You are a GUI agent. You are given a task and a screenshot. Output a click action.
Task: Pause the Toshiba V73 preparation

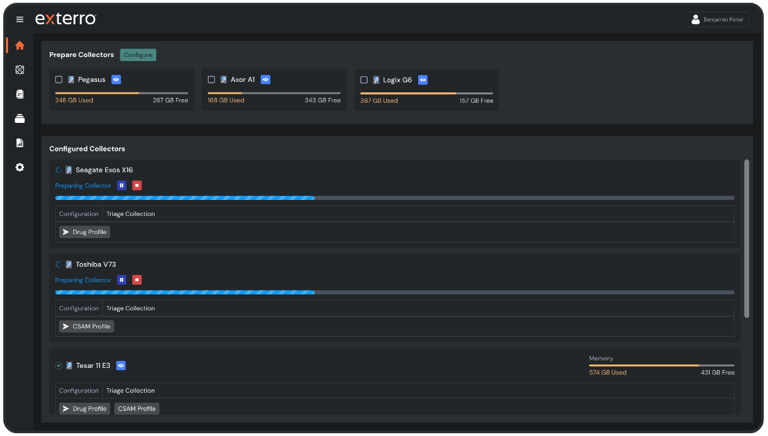pyautogui.click(x=121, y=280)
